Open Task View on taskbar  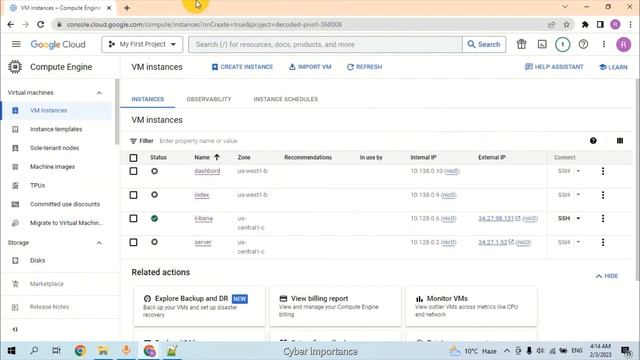pyautogui.click(x=56, y=351)
